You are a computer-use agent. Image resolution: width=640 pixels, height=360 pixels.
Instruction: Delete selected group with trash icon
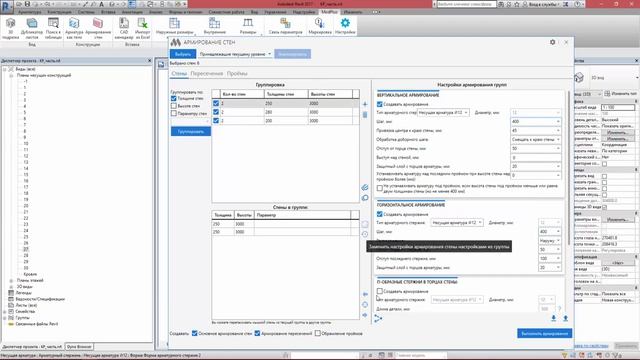point(365,115)
